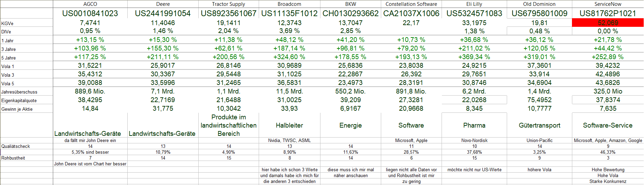Select the AGCO DIVe value 0,95 %
Viewport: 644px width, 185px height.
tap(90, 31)
